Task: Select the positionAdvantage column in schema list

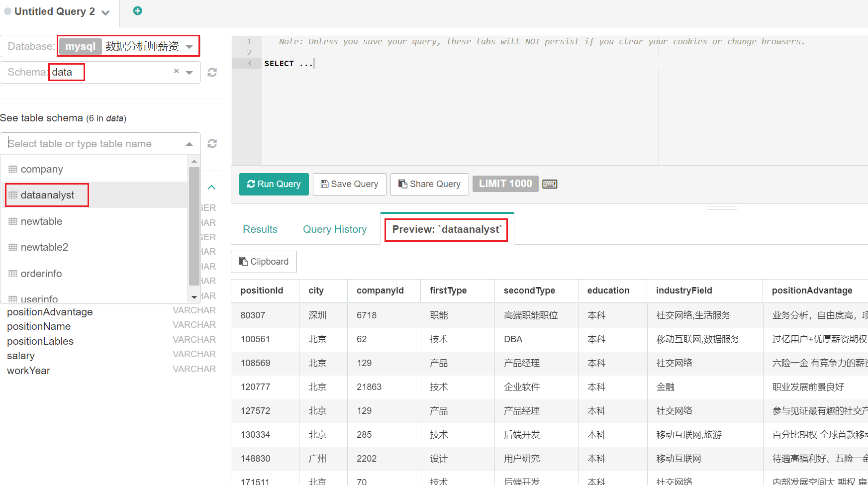Action: (x=50, y=312)
